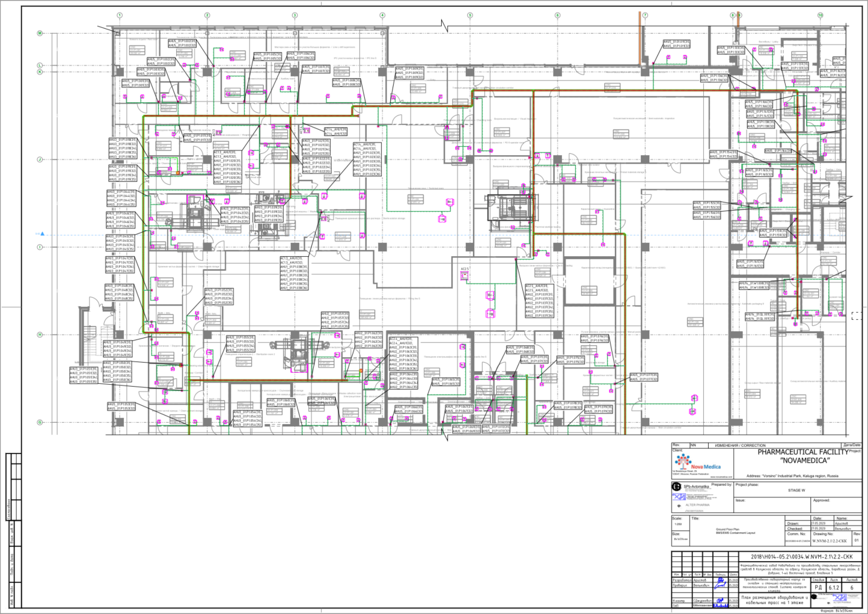Click the drawing number W.NVM-2.1\2.2-CKK field
Screen dimensions: 868x614
click(829, 541)
